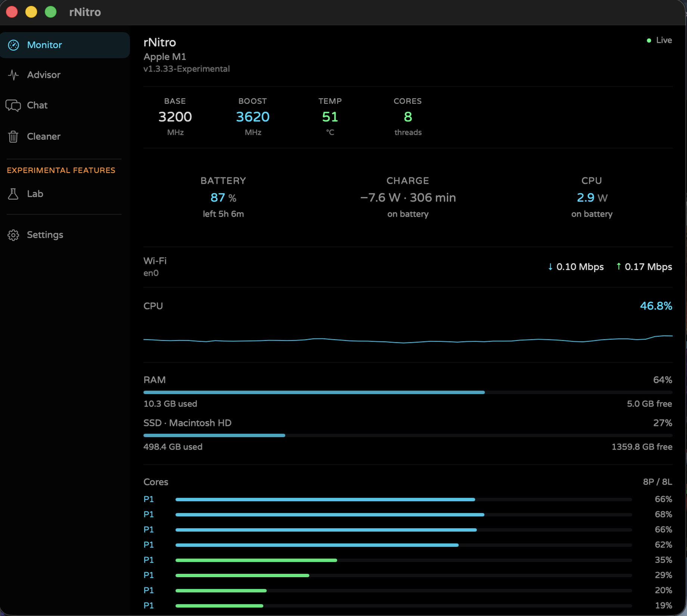This screenshot has height=616, width=687.
Task: Click the SSD Macintosh HD usage bar
Action: (x=408, y=435)
